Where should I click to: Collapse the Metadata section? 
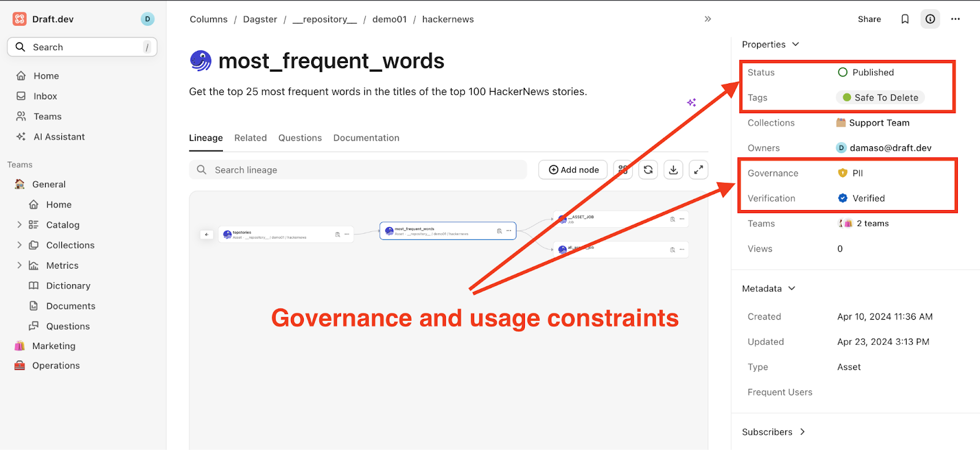(769, 288)
